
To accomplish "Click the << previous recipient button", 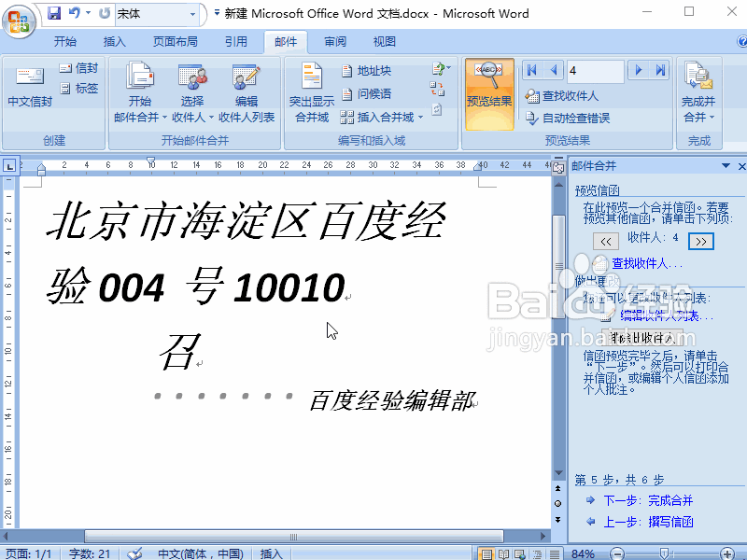I will click(x=605, y=242).
